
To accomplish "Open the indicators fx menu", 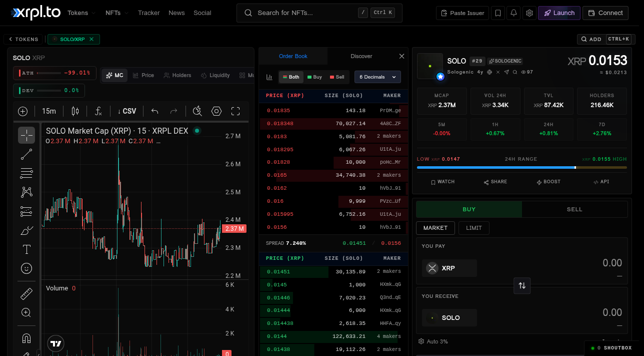I will [x=98, y=111].
